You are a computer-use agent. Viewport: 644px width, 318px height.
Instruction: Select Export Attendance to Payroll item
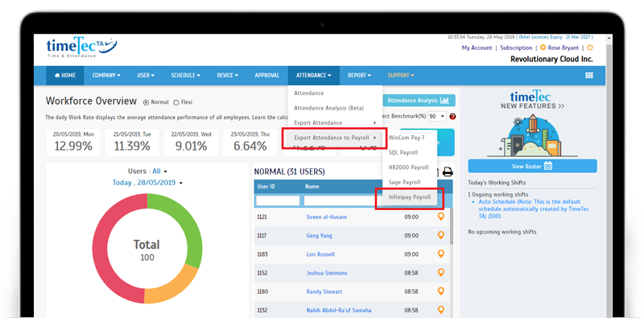pos(335,138)
